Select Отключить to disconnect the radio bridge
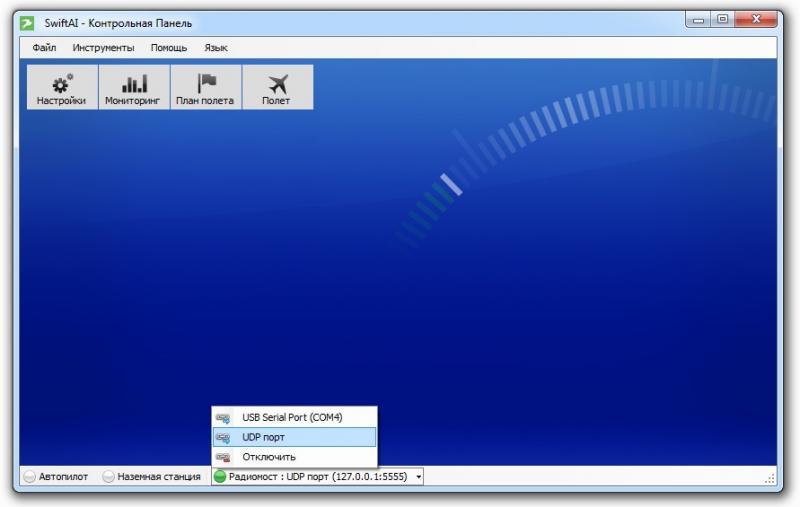This screenshot has width=800, height=507. (x=269, y=457)
